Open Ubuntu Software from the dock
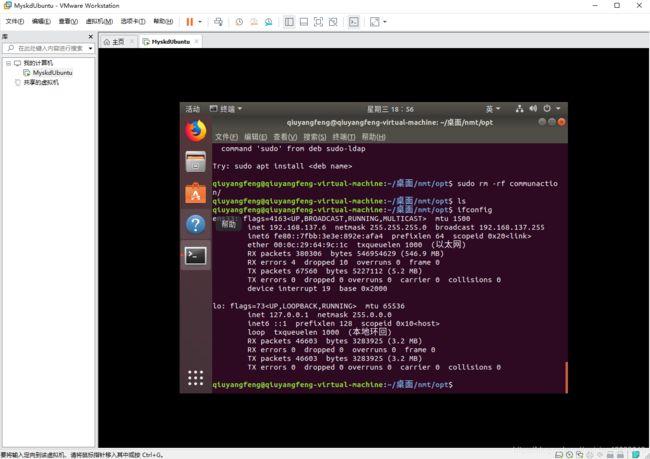Screen dimensions: 650x459 click(196, 193)
